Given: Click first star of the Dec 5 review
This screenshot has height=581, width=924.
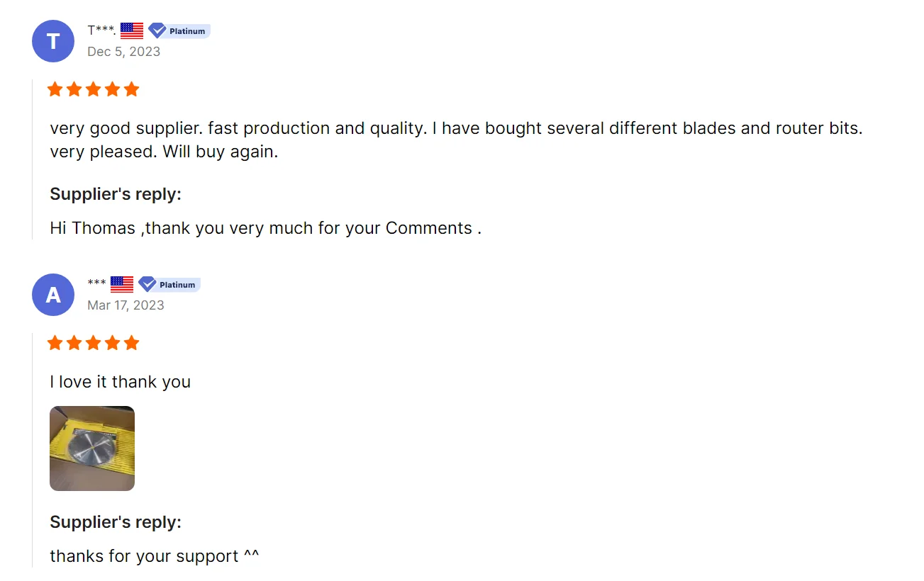Looking at the screenshot, I should point(55,89).
